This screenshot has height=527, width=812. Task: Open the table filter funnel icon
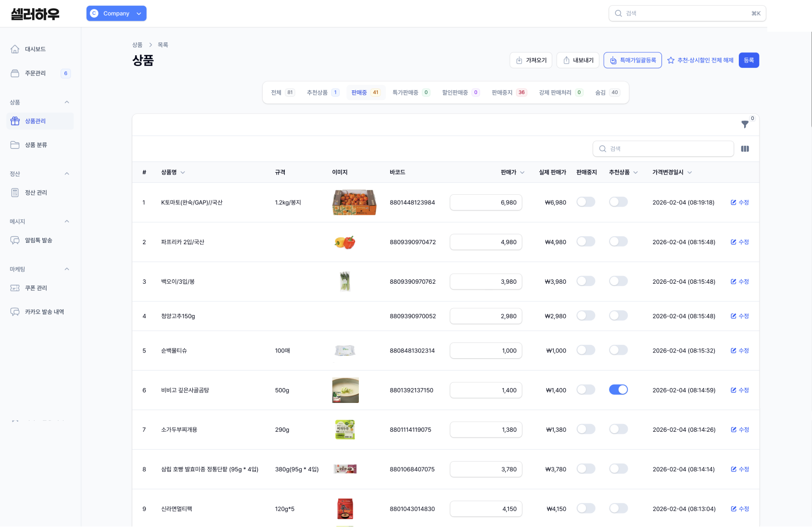pos(745,125)
